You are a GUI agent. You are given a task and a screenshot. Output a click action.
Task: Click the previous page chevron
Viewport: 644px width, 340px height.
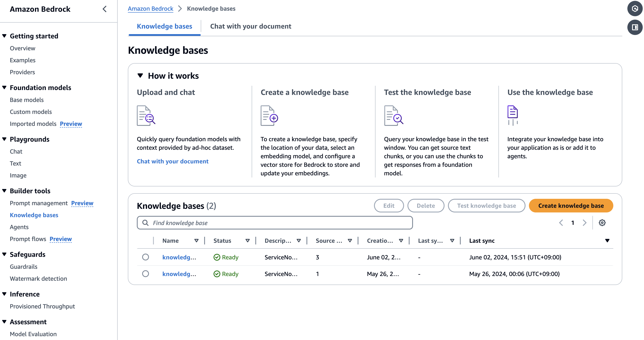(561, 223)
